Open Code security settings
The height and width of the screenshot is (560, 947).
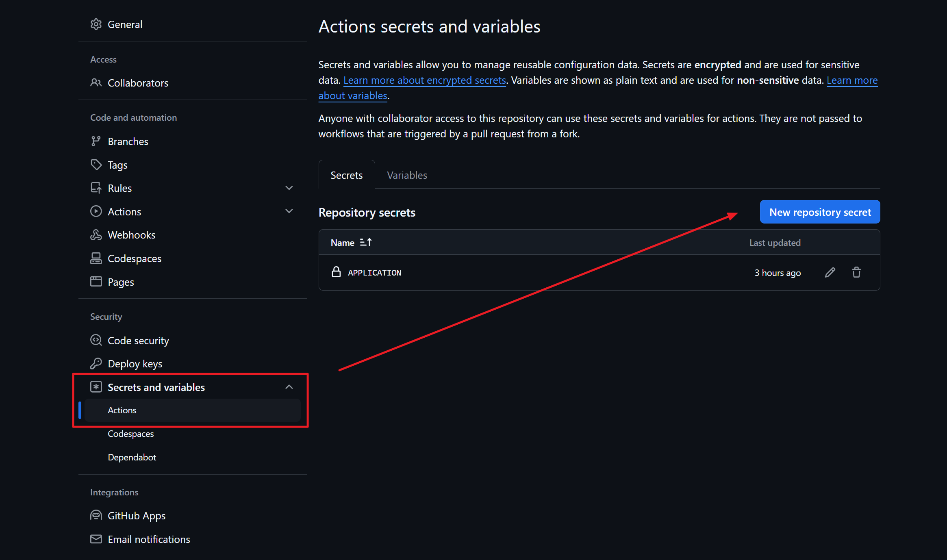138,341
